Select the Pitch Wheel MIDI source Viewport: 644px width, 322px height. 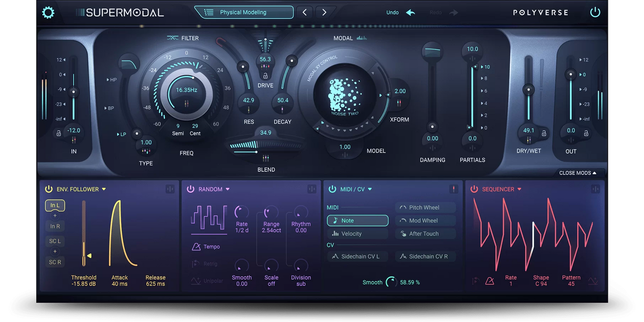(425, 208)
